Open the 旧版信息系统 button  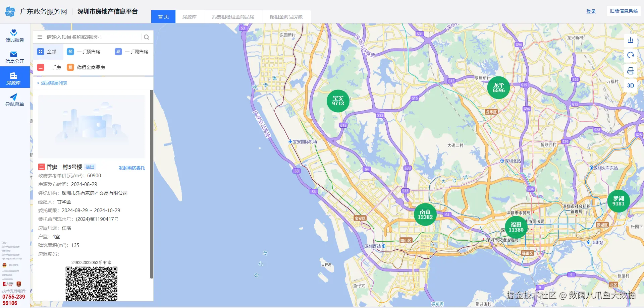pyautogui.click(x=624, y=11)
